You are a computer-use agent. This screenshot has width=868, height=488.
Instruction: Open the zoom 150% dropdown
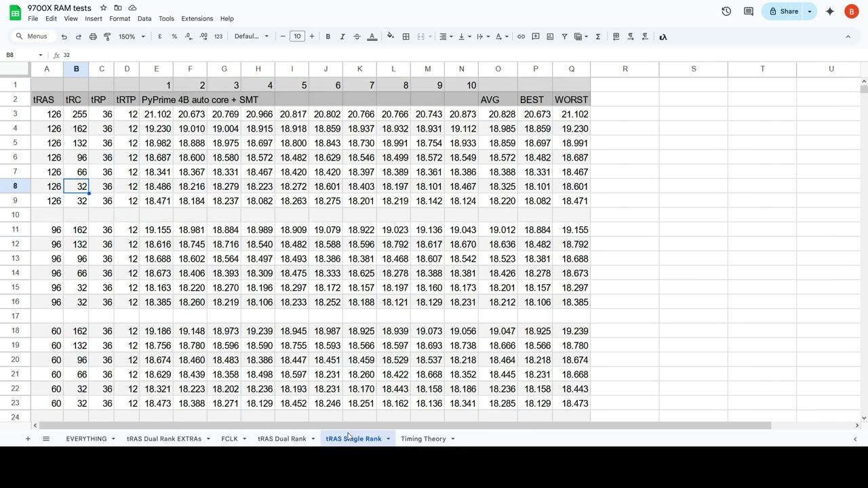click(x=132, y=37)
